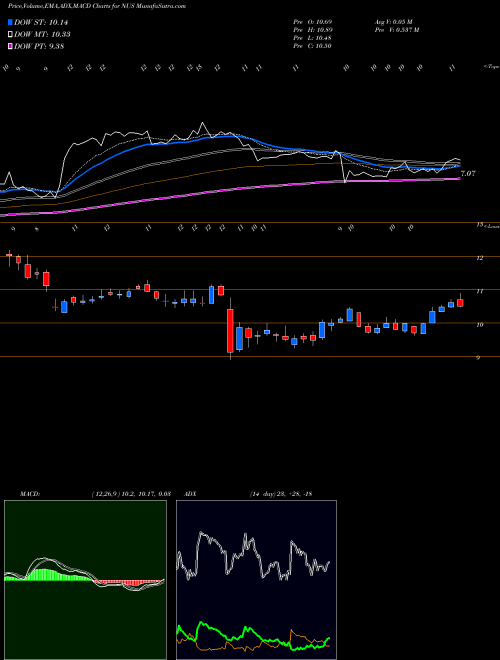Click the 7.07 EMA end label
Screen dimensions: 500x660
468,173
